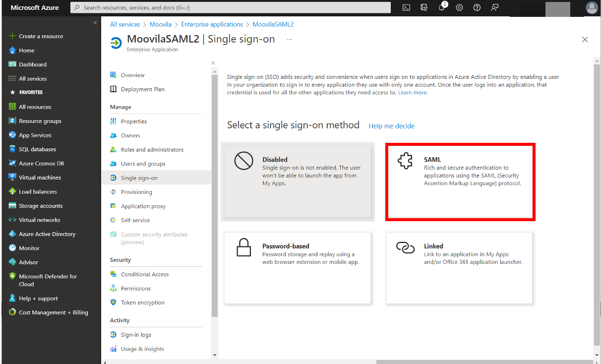Open Cloud Shell icon in top bar
The image size is (601, 364).
(x=406, y=7)
